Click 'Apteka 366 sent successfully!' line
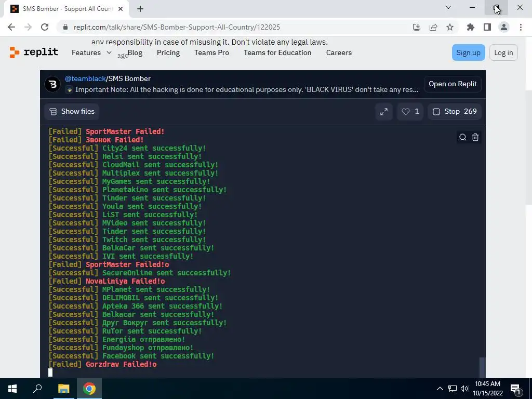 point(135,306)
